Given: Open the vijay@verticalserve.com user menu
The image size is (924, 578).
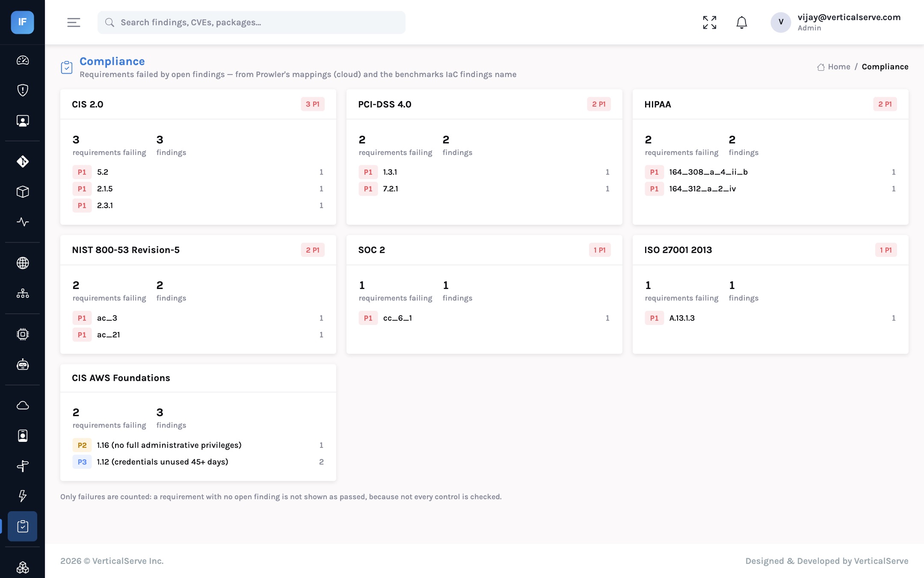Looking at the screenshot, I should (x=835, y=22).
